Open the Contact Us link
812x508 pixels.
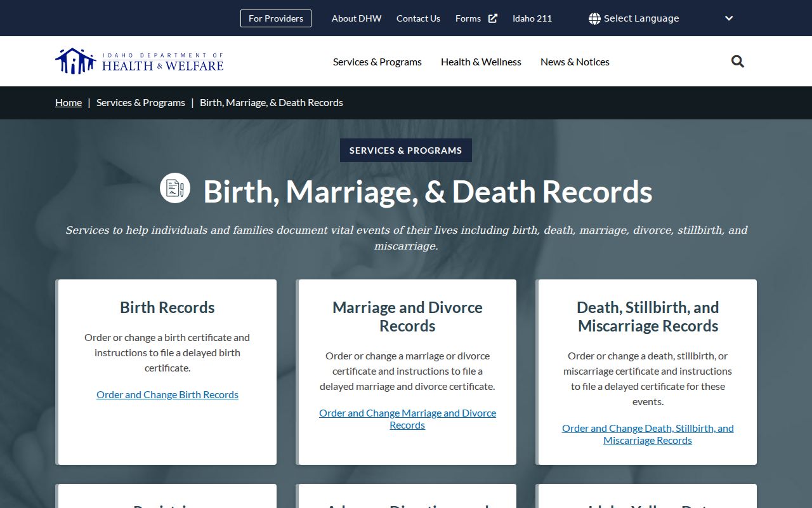pos(418,18)
